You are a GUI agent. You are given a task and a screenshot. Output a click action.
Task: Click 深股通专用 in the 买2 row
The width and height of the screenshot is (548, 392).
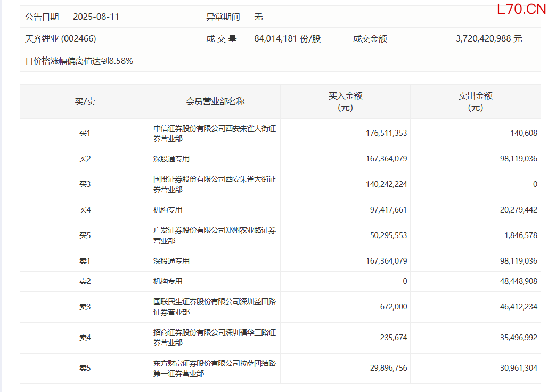tap(171, 159)
